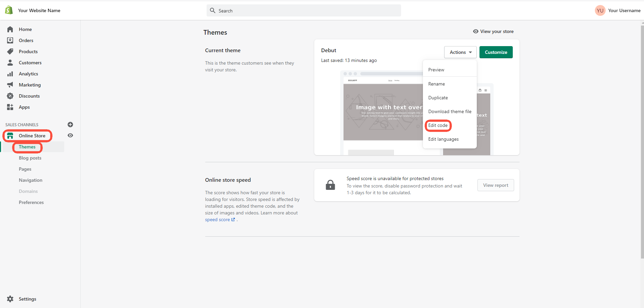View online store via eye icon
This screenshot has width=644, height=308.
(70, 135)
